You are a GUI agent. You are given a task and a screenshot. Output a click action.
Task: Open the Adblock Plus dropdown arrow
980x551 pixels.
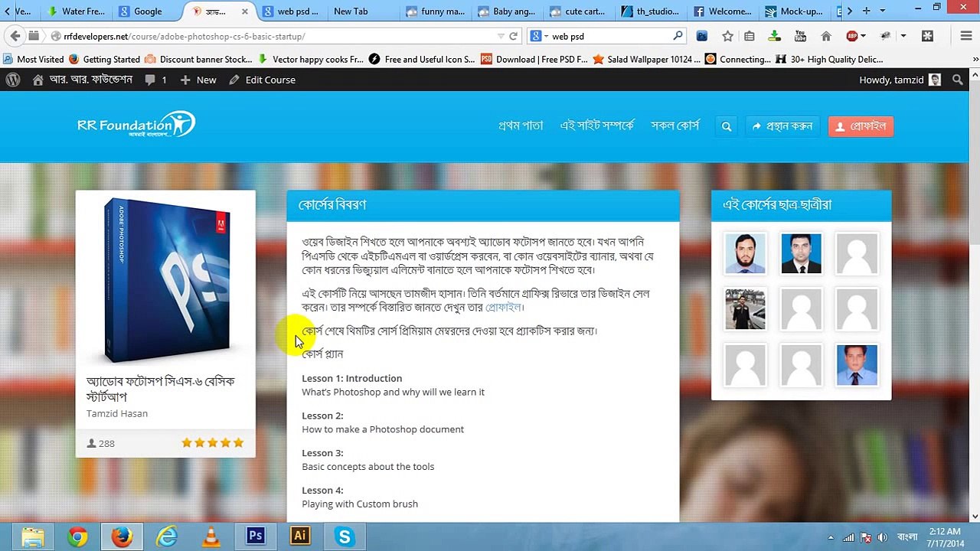pyautogui.click(x=864, y=36)
